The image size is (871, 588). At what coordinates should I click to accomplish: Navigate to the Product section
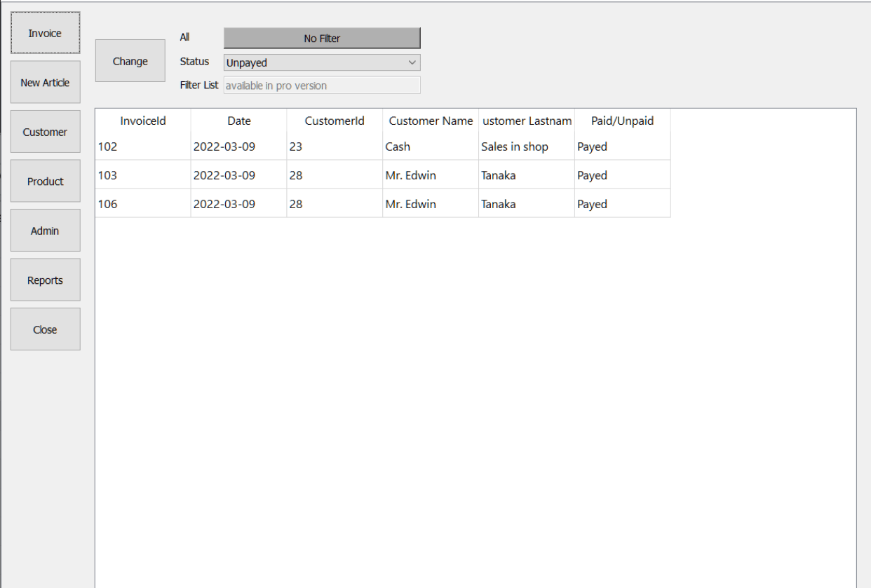pyautogui.click(x=45, y=180)
